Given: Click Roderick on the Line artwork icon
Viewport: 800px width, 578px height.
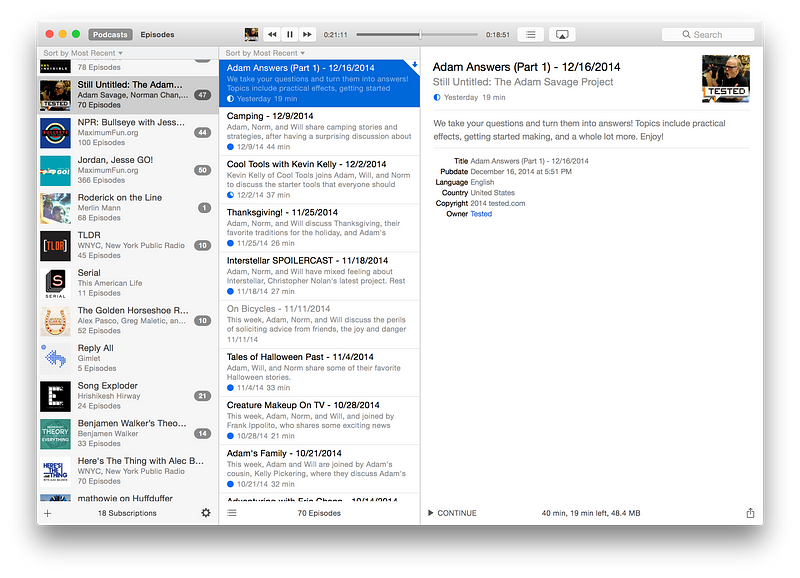Looking at the screenshot, I should click(x=56, y=208).
